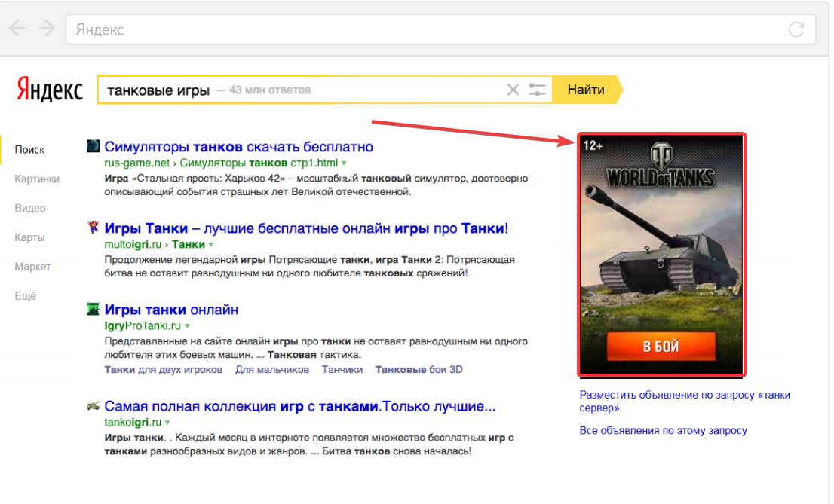Open the Игры Танки лучшие бесплатные result
The image size is (834, 504).
click(x=306, y=228)
